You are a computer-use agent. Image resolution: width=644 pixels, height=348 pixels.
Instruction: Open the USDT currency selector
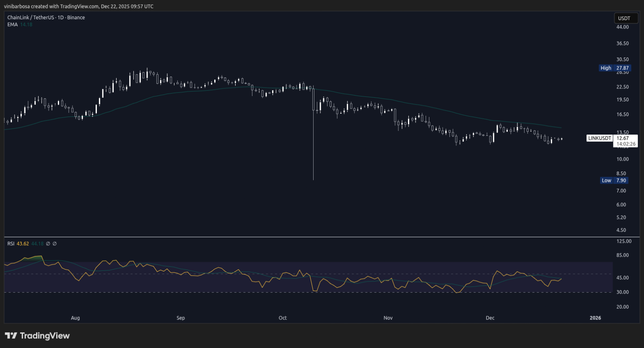click(626, 18)
